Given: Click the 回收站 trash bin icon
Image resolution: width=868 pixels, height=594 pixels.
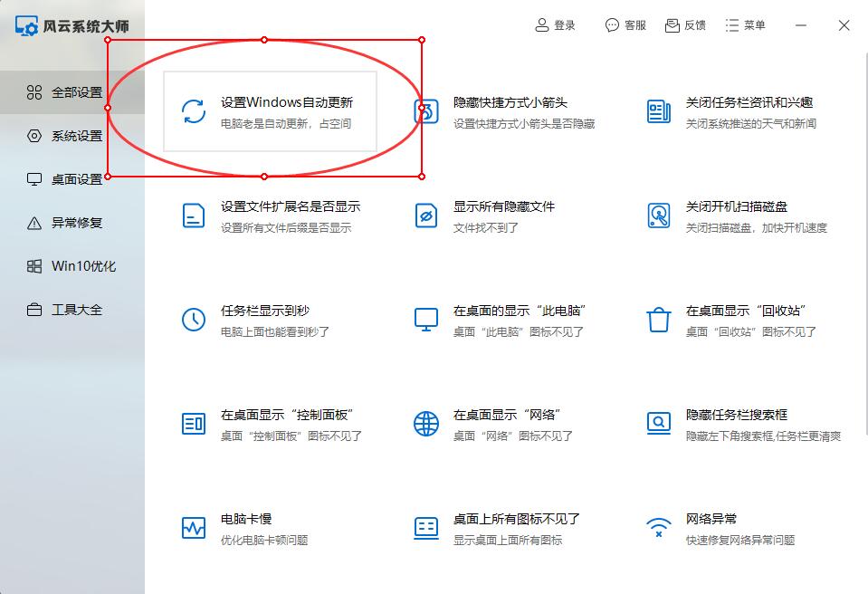Looking at the screenshot, I should click(x=659, y=320).
